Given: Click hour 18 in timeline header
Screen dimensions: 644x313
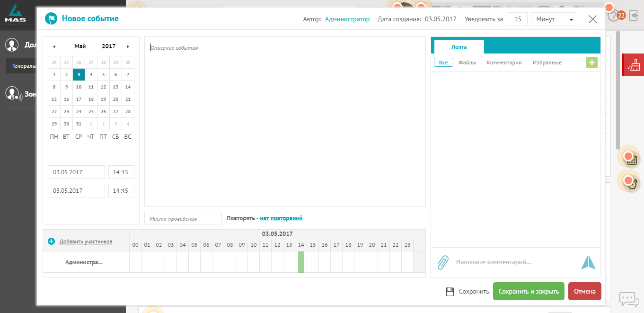Looking at the screenshot, I should point(348,245).
